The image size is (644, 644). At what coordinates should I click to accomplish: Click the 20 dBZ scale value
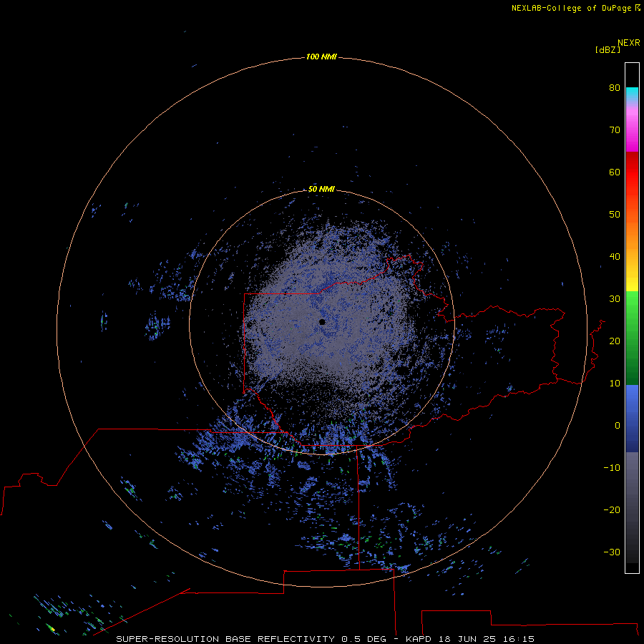(615, 341)
